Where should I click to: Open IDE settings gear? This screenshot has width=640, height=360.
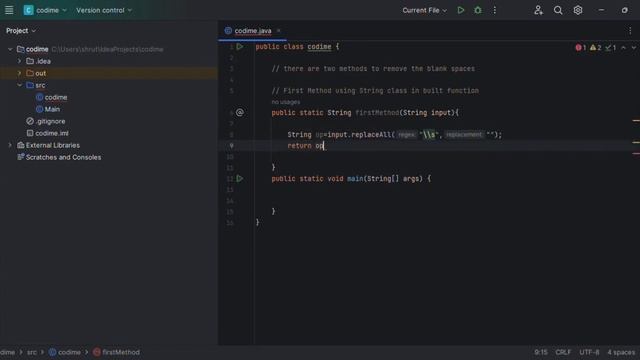pyautogui.click(x=578, y=10)
